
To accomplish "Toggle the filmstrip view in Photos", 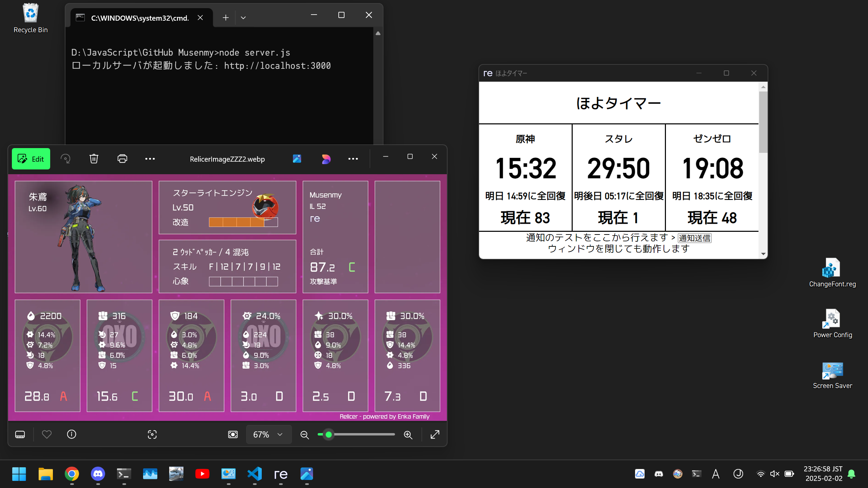I will (20, 434).
